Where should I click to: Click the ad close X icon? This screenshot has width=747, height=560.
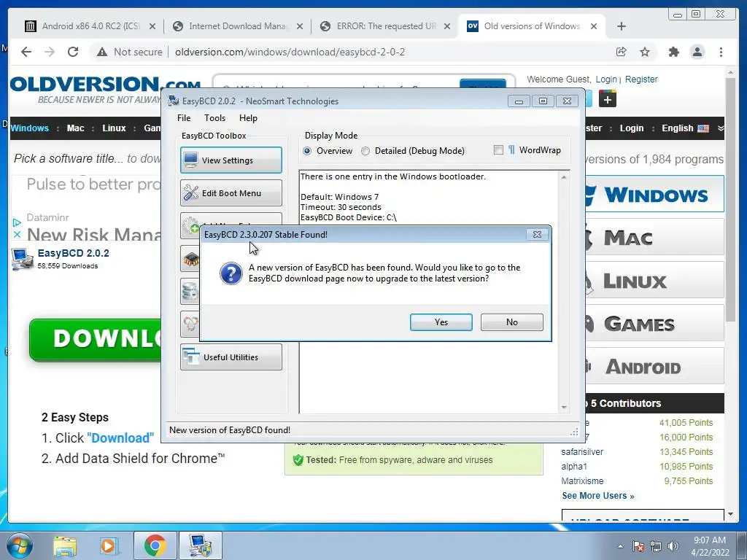pos(18,234)
